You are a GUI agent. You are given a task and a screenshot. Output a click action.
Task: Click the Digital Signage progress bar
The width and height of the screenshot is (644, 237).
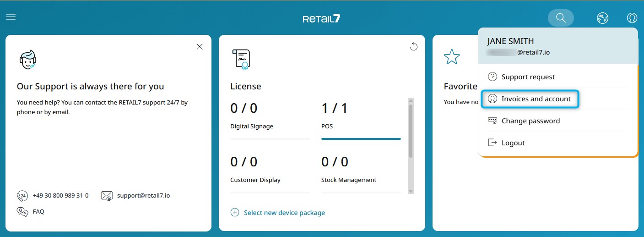[270, 138]
